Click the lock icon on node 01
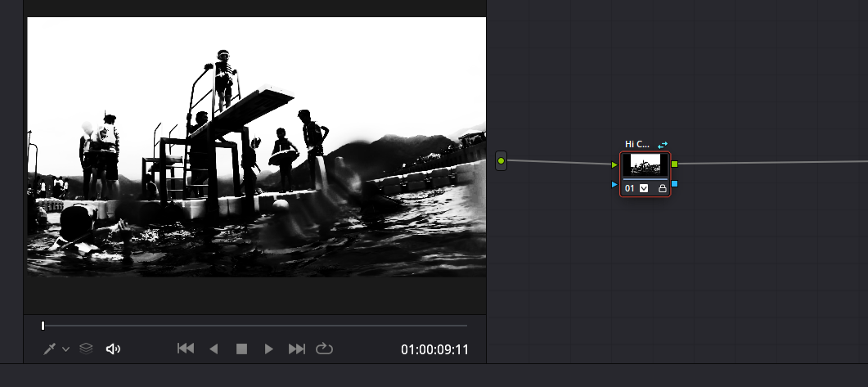The image size is (868, 387). point(662,188)
